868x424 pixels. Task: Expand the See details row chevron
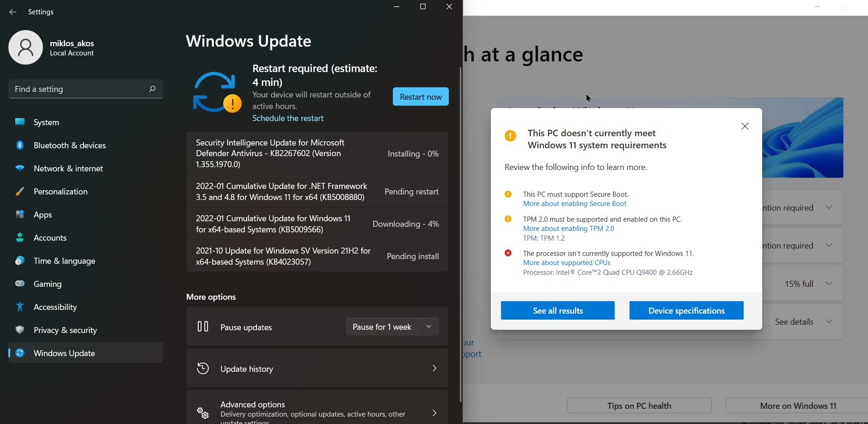tap(829, 321)
